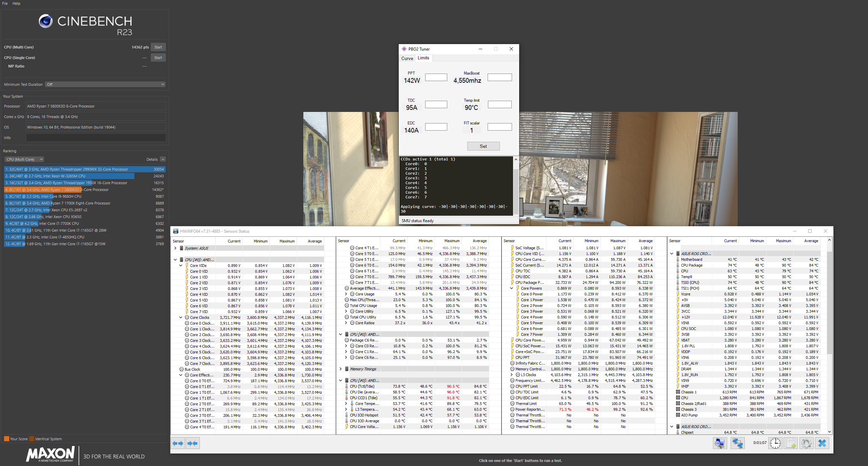
Task: Click the MaxBoost input field
Action: pos(499,77)
